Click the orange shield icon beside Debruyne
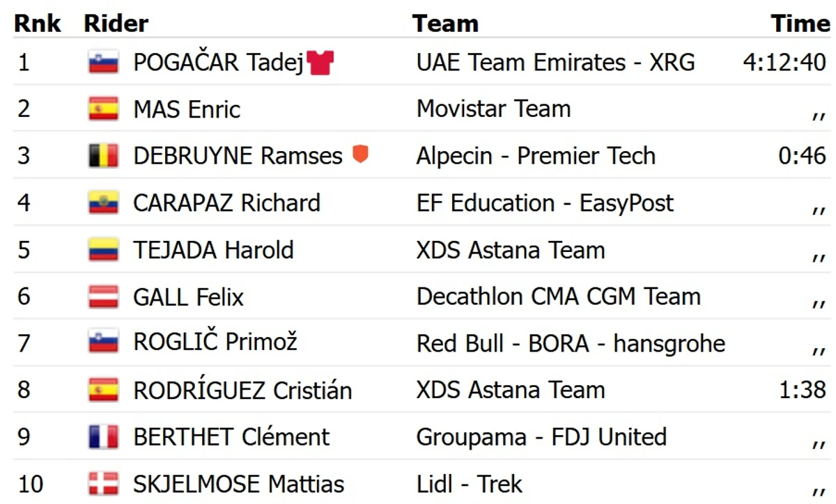Viewport: 836px width, 504px height. (359, 154)
